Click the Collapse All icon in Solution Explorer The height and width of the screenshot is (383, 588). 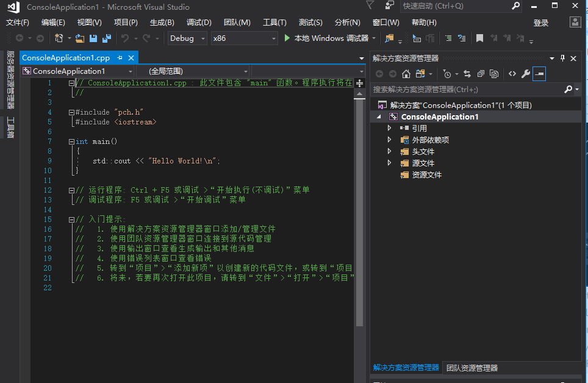(x=480, y=74)
